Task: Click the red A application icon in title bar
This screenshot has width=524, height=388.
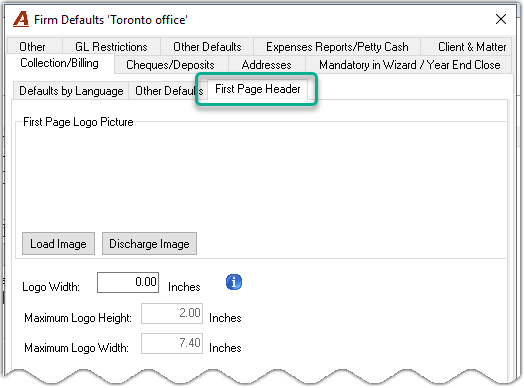Action: point(21,19)
